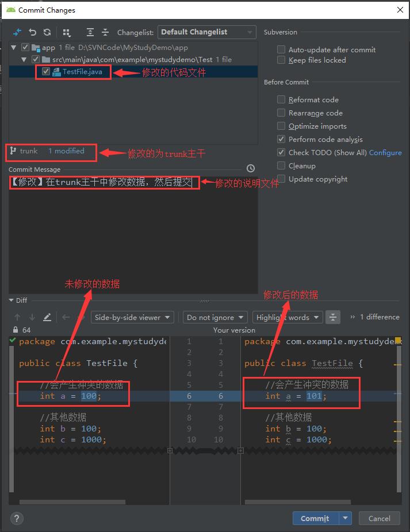Screen dimensions: 410x532
Task: Click the back arrow in Diff toolbar
Action: 66,317
